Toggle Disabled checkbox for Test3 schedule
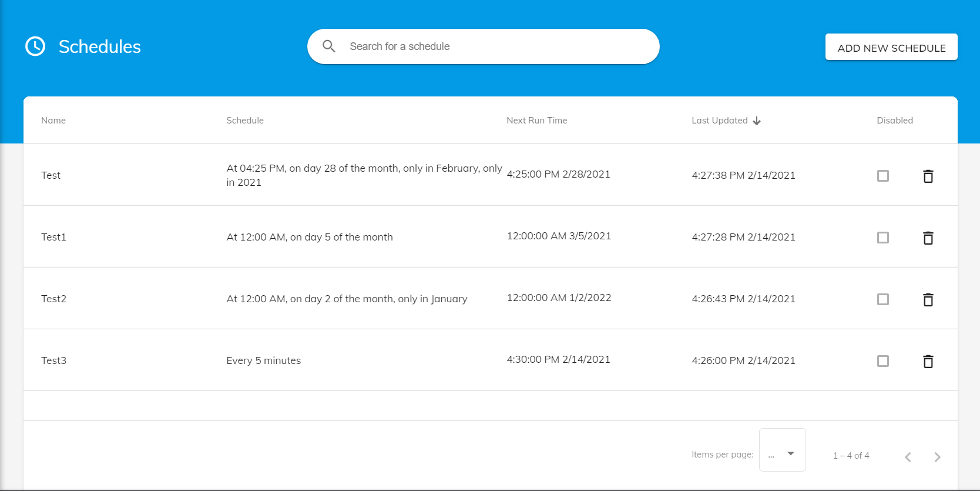980x491 pixels. [x=883, y=361]
